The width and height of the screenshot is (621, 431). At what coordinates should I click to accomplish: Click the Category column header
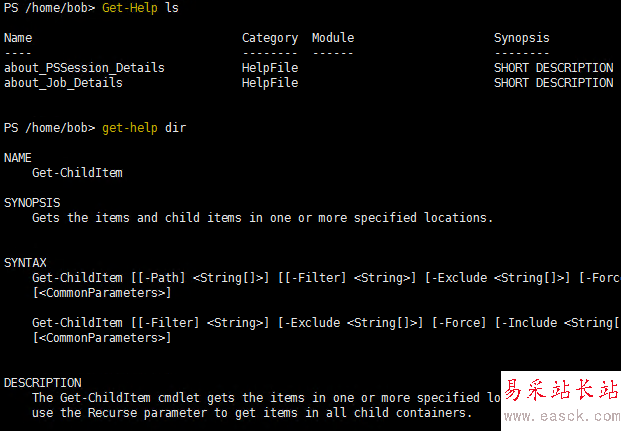point(270,38)
